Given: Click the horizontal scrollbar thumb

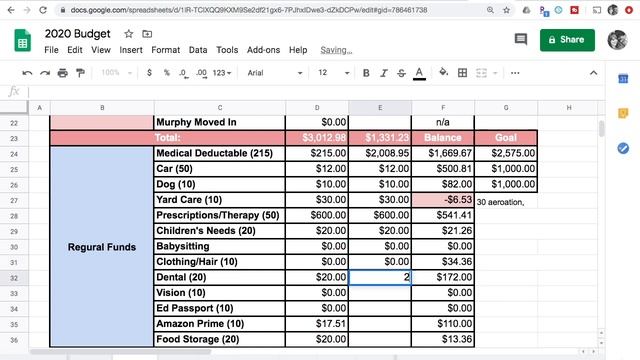Looking at the screenshot, I should pyautogui.click(x=120, y=351).
